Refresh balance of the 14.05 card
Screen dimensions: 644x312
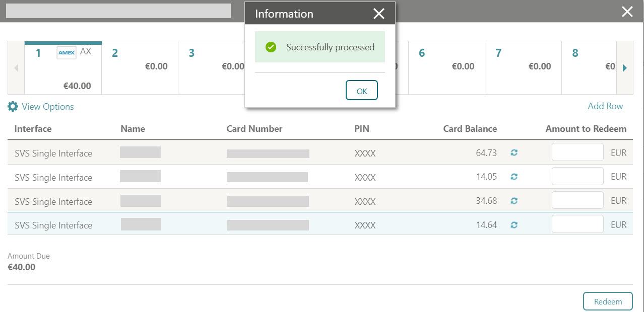tap(514, 176)
